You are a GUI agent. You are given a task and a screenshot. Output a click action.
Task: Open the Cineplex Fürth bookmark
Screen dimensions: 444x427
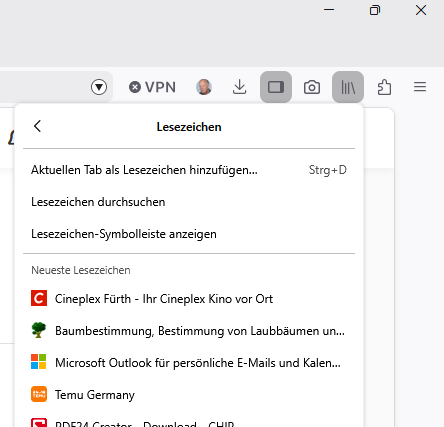click(189, 299)
